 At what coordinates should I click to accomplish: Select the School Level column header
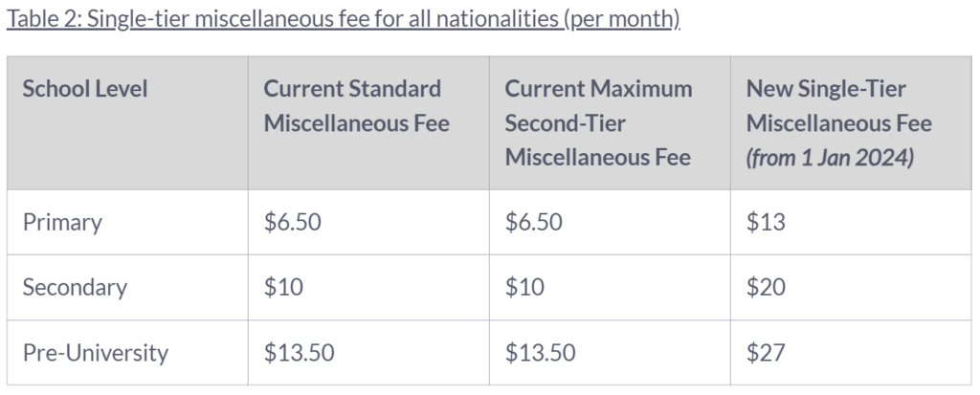pos(85,89)
